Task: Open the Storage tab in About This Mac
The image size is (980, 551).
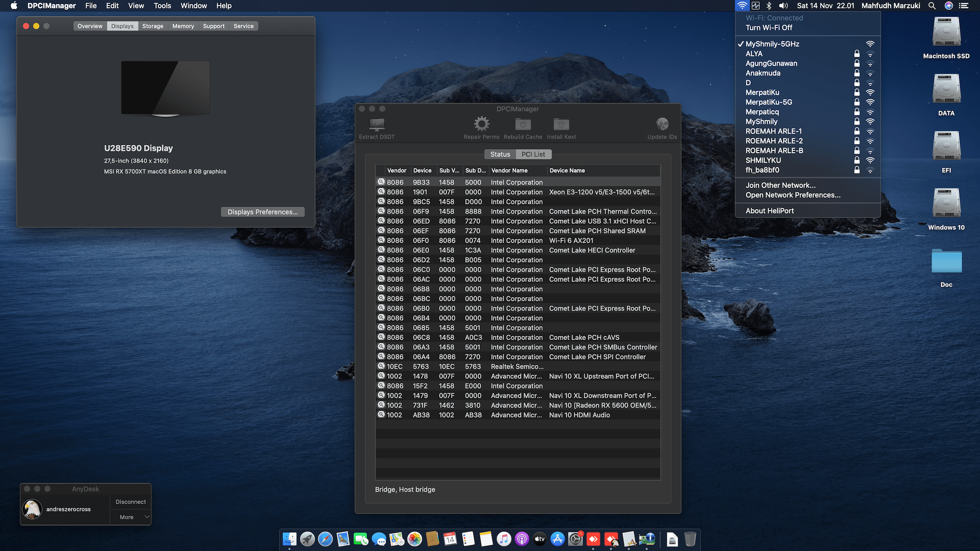Action: tap(153, 26)
